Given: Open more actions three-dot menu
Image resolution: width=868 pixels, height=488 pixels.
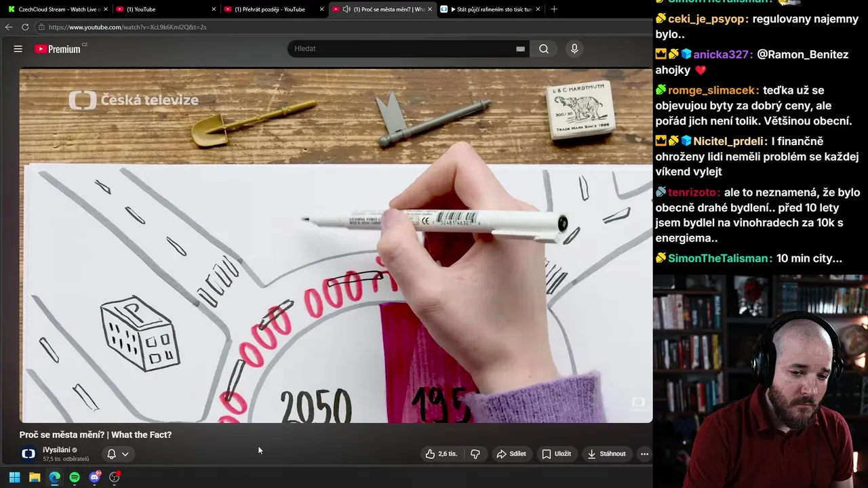Looking at the screenshot, I should [x=644, y=454].
